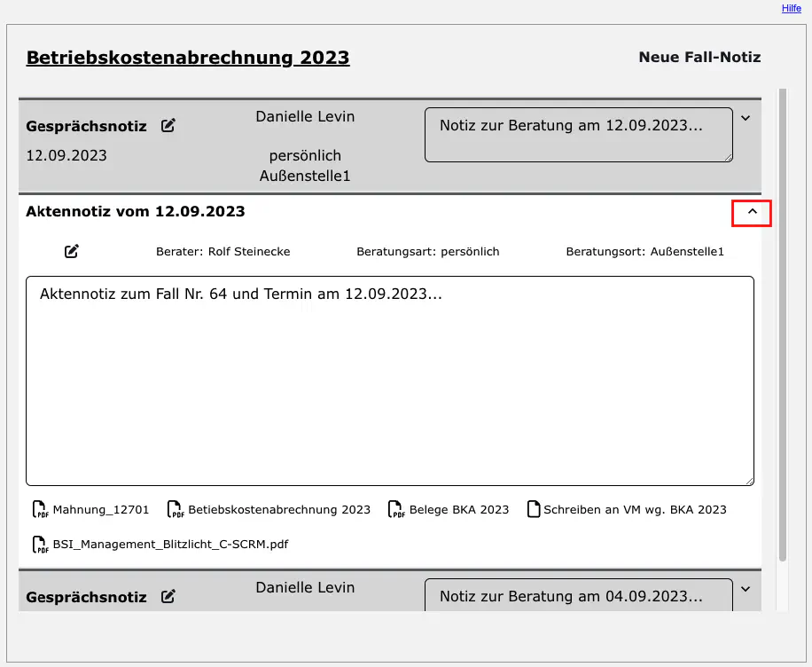The height and width of the screenshot is (667, 812).
Task: Click edit icon beside first Gesprächsnotiz 12.09.2023
Action: (168, 126)
